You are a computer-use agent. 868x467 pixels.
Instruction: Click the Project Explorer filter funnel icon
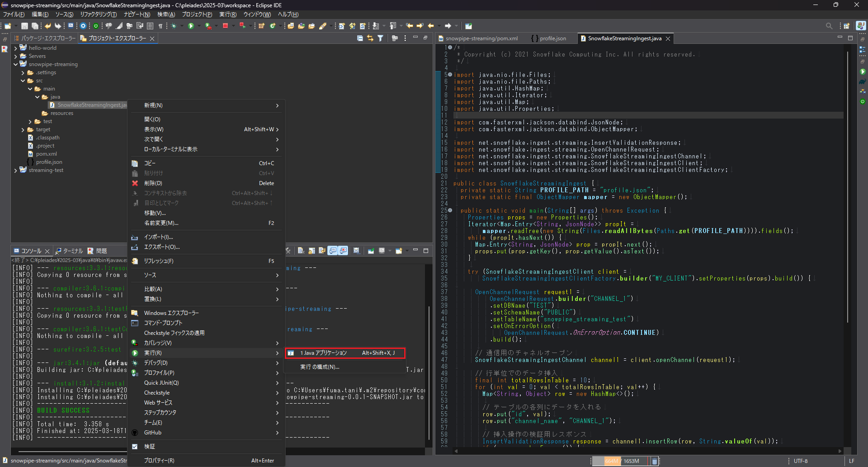point(380,38)
